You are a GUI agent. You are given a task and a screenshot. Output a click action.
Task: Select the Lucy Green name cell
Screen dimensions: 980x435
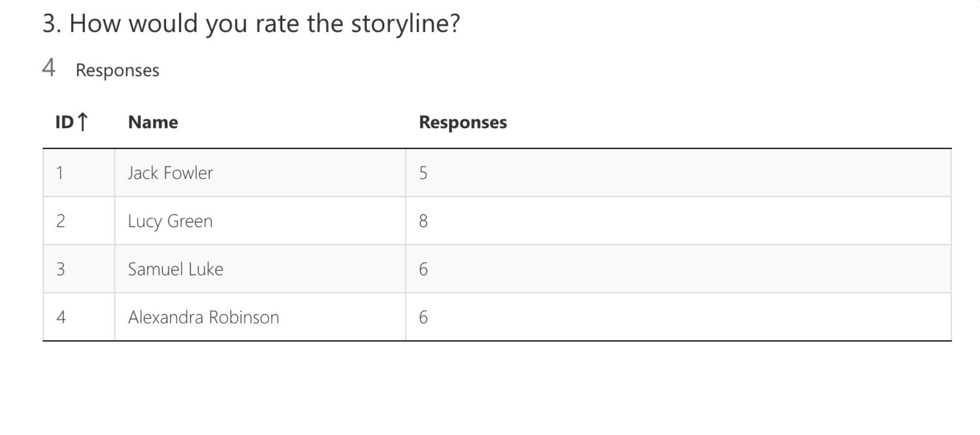click(170, 221)
